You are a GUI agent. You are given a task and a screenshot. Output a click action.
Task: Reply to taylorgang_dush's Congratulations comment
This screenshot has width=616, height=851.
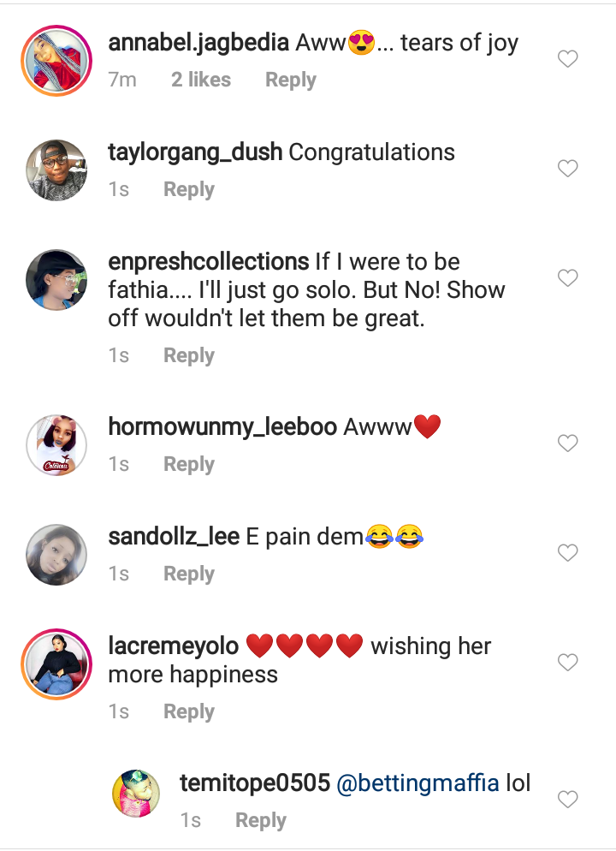[x=188, y=190]
